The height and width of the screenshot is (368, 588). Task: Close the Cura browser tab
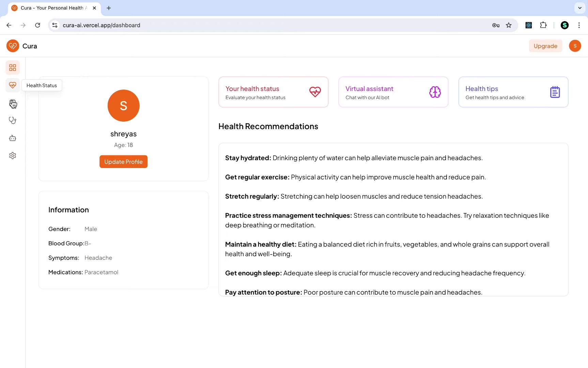pyautogui.click(x=94, y=8)
